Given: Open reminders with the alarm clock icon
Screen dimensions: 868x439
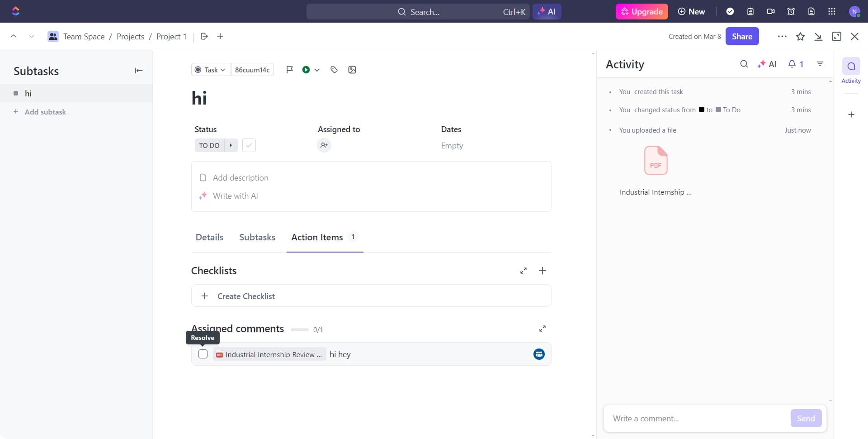Looking at the screenshot, I should 791,11.
